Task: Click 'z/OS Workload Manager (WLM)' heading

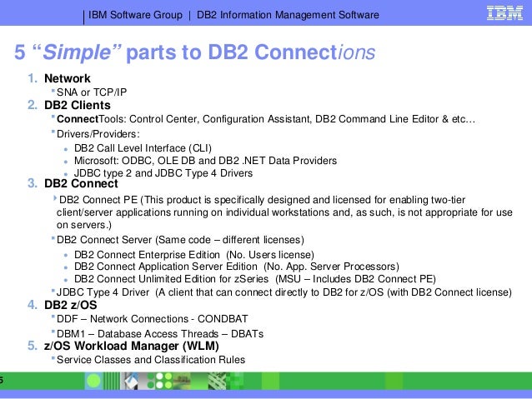Action: [x=131, y=346]
